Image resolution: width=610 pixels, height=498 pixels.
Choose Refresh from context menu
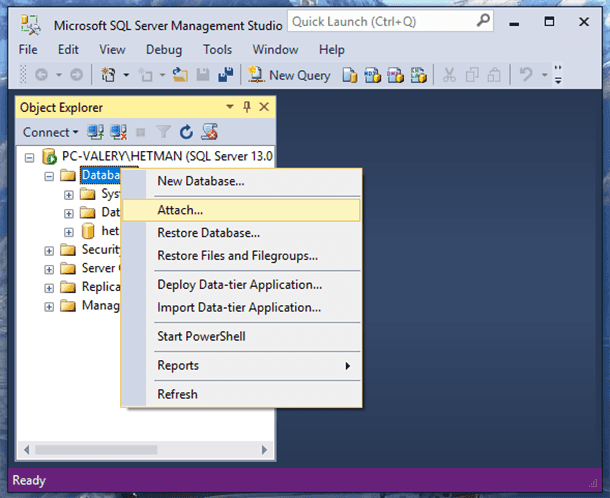point(241,395)
